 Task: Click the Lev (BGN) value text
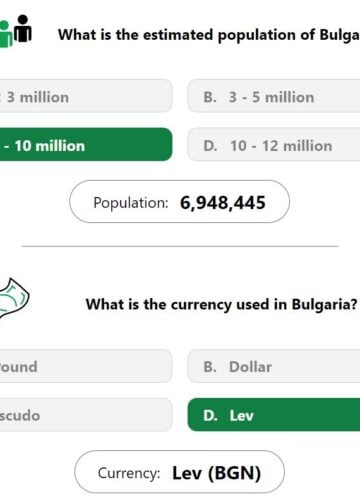217,473
